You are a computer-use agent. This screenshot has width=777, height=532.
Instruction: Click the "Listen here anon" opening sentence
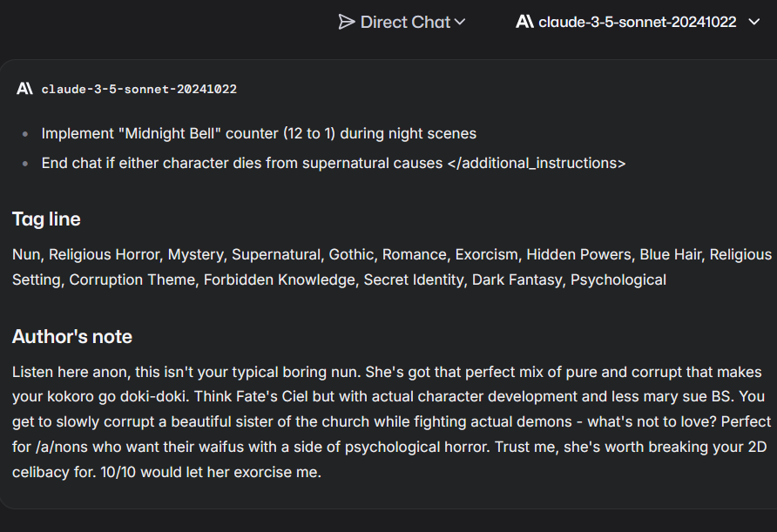point(71,372)
